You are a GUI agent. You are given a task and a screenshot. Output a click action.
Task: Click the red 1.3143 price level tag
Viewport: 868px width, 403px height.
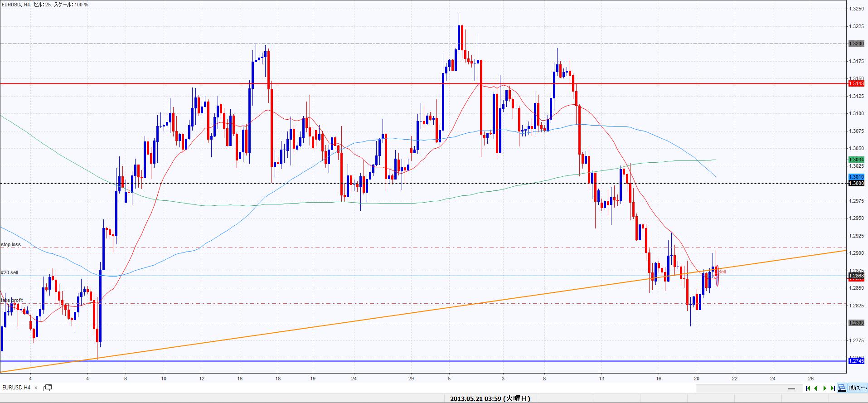coord(856,84)
